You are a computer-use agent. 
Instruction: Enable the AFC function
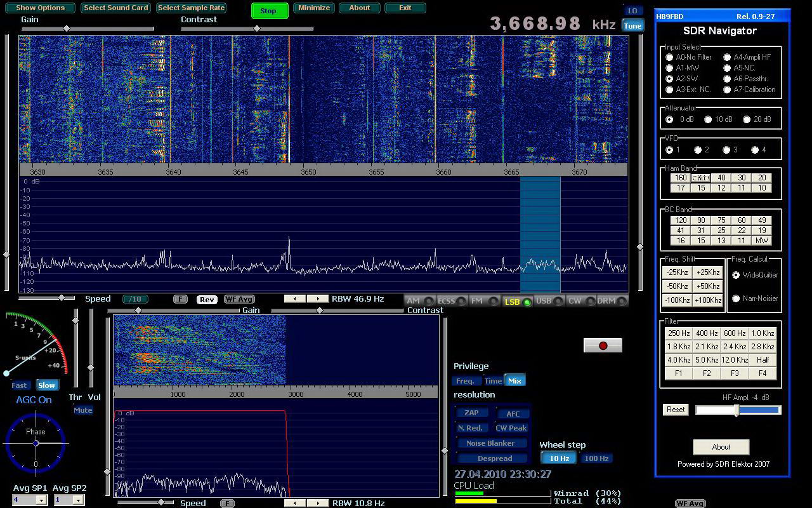[513, 413]
